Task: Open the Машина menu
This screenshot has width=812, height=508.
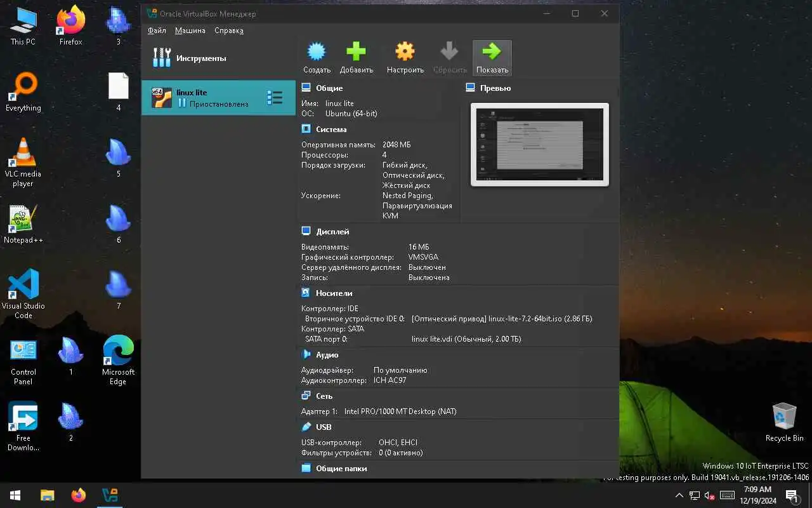Action: [190, 30]
